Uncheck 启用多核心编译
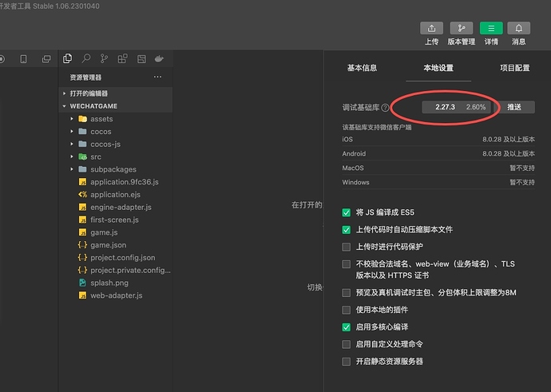Image resolution: width=551 pixels, height=392 pixels. coord(346,327)
